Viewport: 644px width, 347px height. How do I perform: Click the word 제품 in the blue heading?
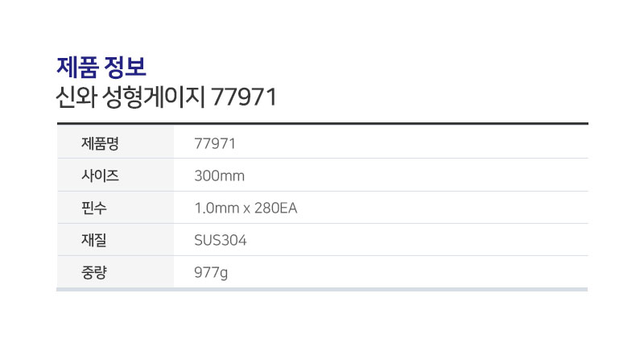pyautogui.click(x=77, y=68)
